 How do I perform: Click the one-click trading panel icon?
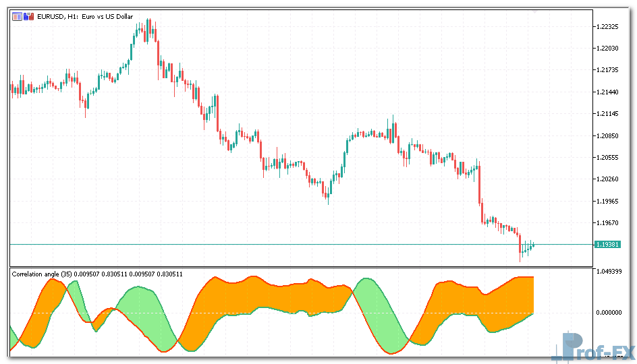[17, 17]
